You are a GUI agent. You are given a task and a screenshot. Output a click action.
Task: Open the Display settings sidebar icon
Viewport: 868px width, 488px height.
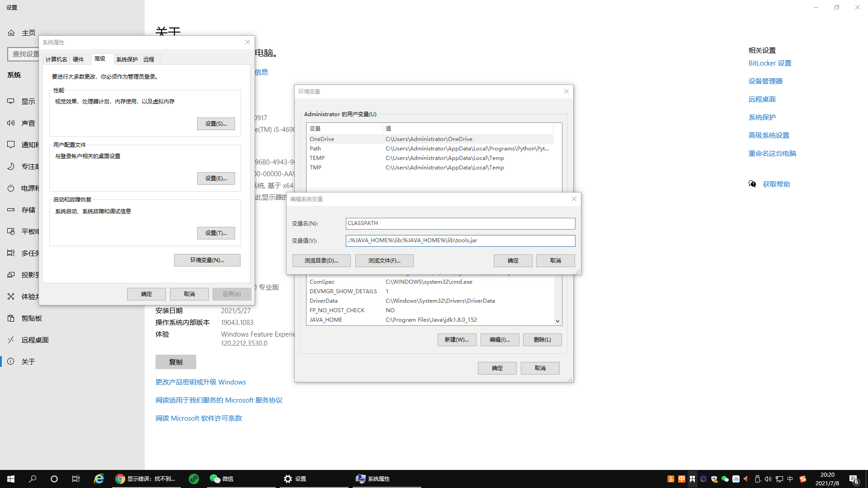11,101
